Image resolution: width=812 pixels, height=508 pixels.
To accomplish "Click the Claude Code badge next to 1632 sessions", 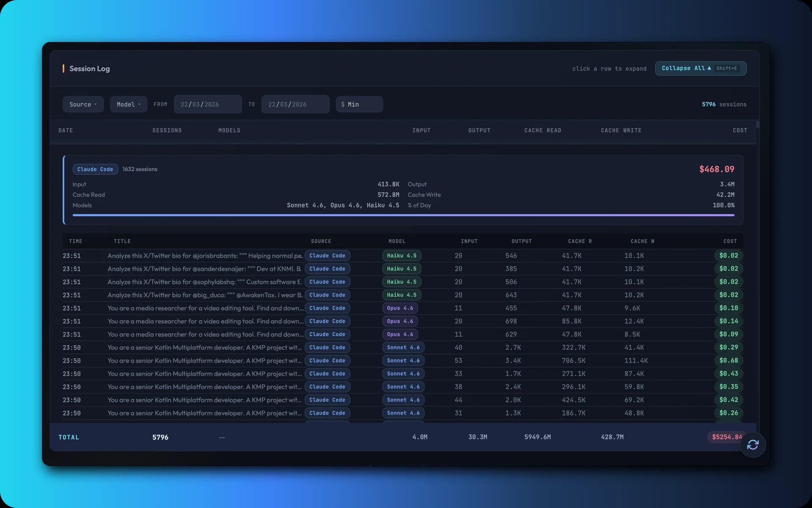I will (95, 169).
